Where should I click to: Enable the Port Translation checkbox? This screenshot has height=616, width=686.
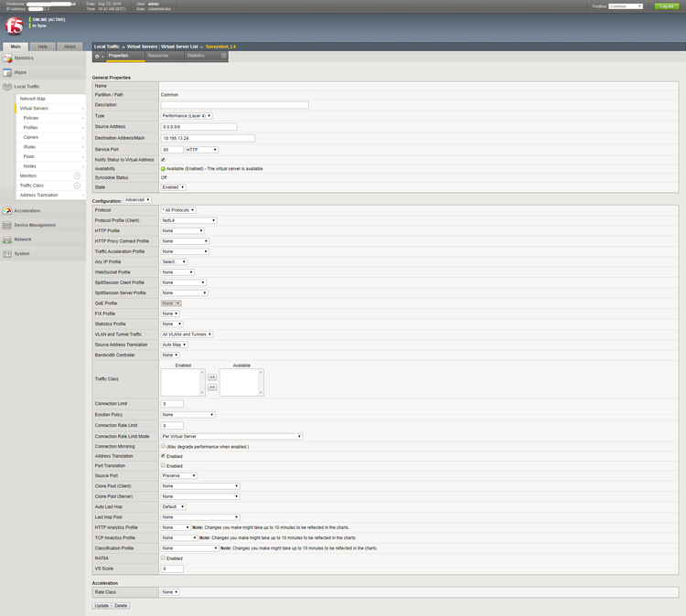tap(163, 465)
